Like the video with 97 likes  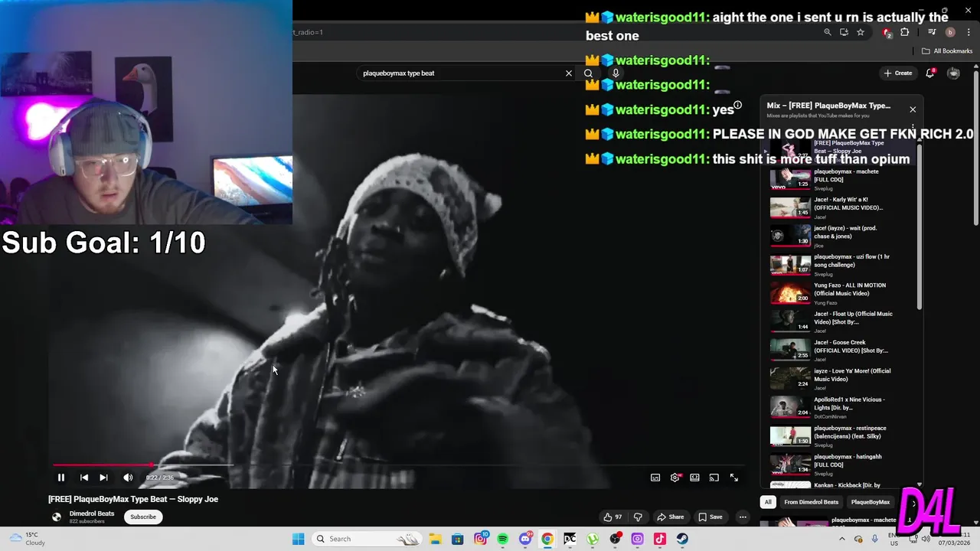click(x=612, y=517)
